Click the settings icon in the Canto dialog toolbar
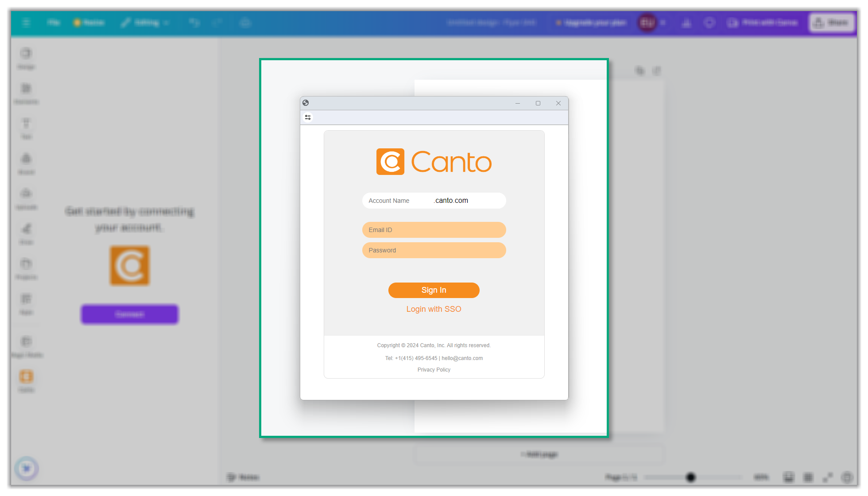The width and height of the screenshot is (868, 496). [308, 117]
